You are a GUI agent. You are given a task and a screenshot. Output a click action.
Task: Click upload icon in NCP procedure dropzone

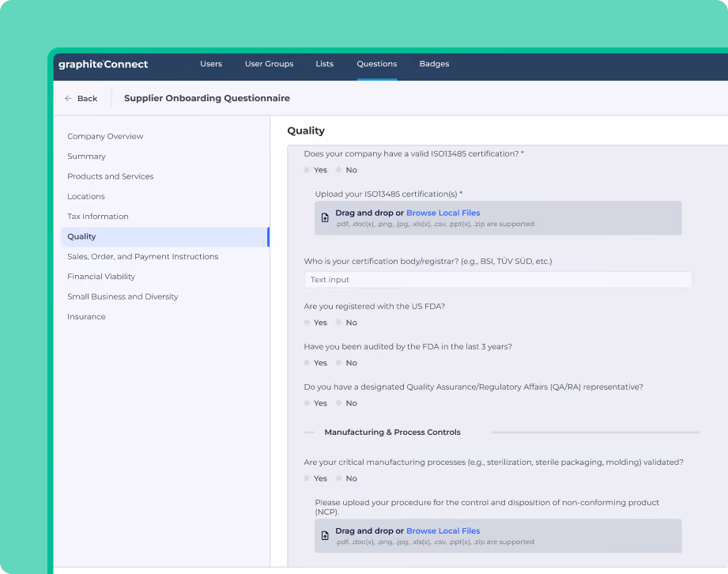325,536
